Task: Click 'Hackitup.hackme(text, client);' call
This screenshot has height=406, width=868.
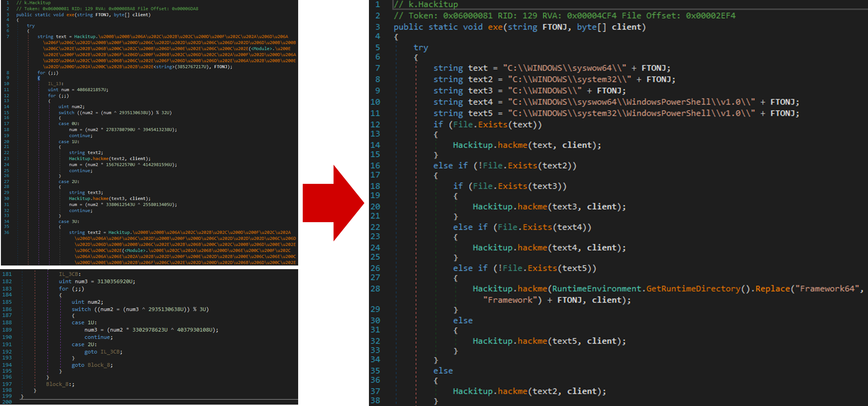Action: tap(527, 145)
